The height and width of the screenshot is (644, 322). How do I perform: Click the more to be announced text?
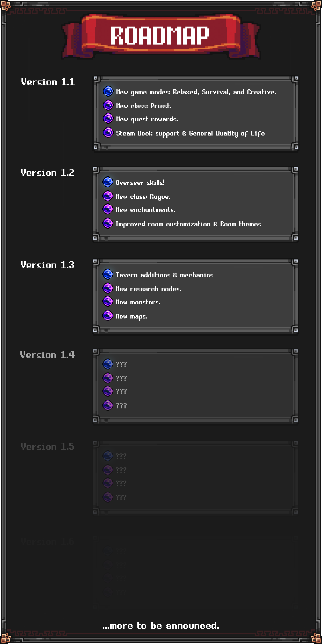pos(161,626)
